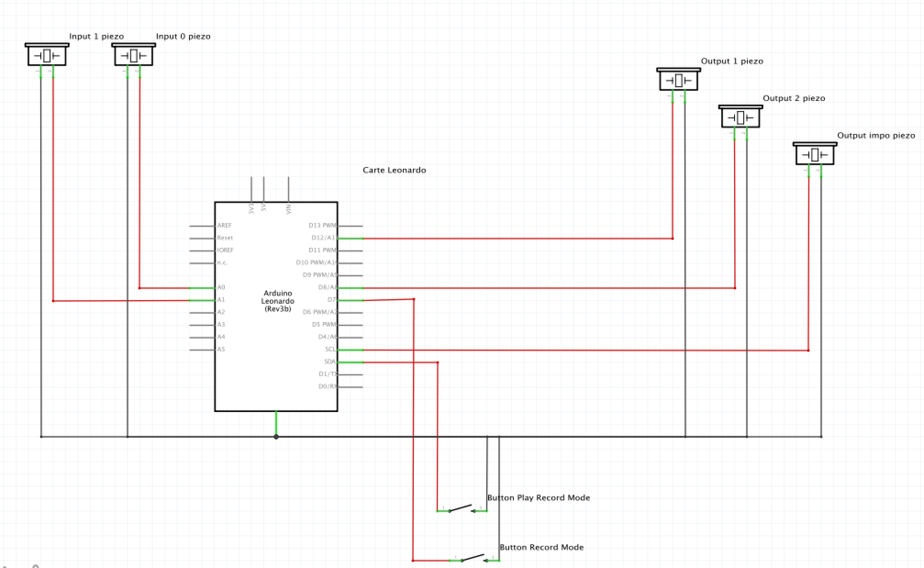Select the Arduino Leonardo (Rev3b) board body
The image size is (924, 568).
[277, 349]
